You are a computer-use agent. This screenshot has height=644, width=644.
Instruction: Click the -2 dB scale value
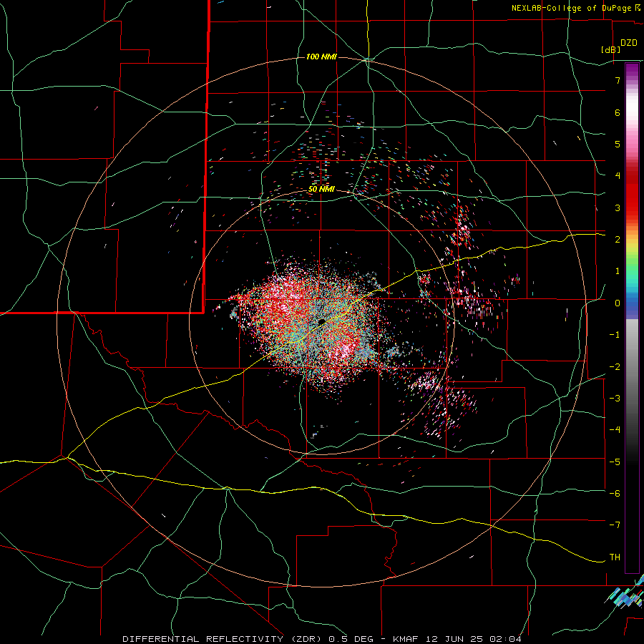[615, 367]
